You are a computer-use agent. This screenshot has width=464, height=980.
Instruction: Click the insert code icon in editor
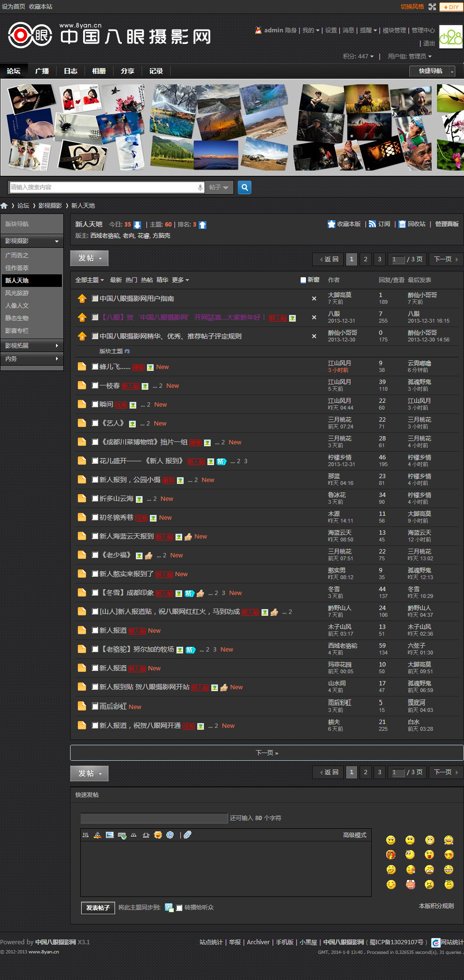(x=146, y=835)
